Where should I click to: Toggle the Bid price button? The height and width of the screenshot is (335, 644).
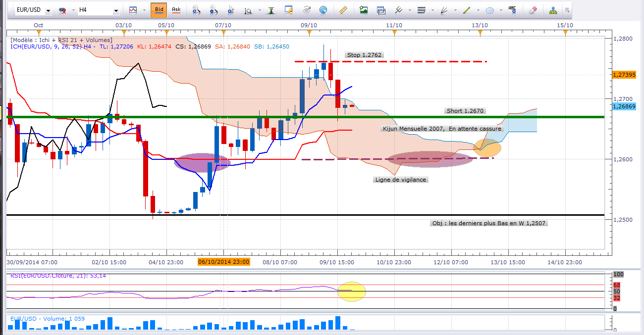[159, 10]
